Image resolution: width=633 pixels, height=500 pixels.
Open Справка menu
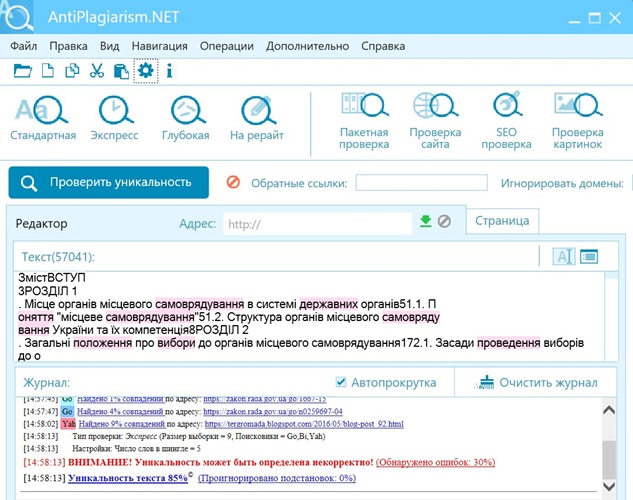[383, 46]
